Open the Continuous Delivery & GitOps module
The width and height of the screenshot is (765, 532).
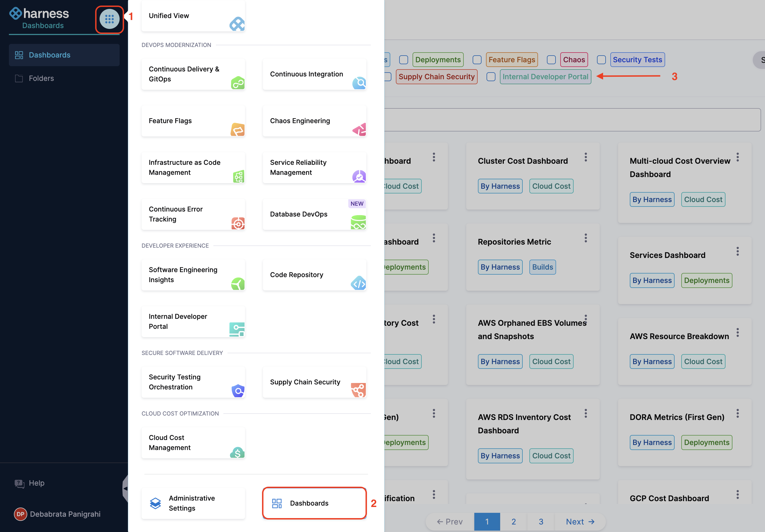point(193,74)
